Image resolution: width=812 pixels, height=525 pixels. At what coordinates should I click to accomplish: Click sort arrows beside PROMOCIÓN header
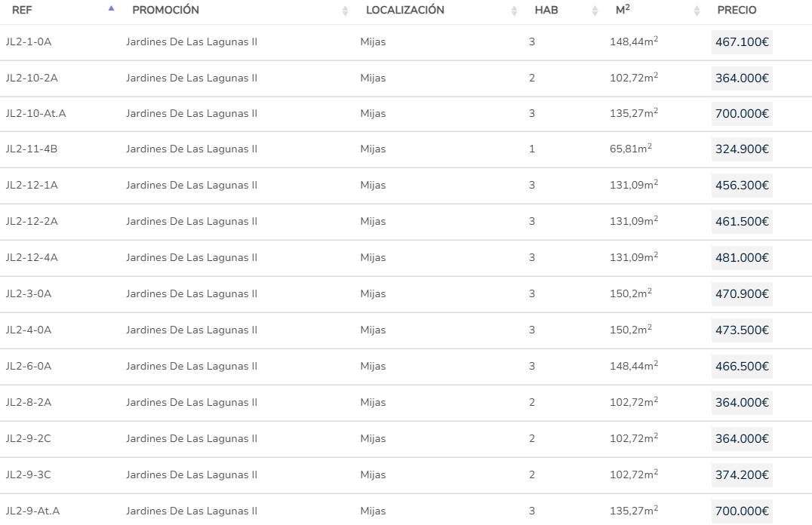tap(346, 11)
